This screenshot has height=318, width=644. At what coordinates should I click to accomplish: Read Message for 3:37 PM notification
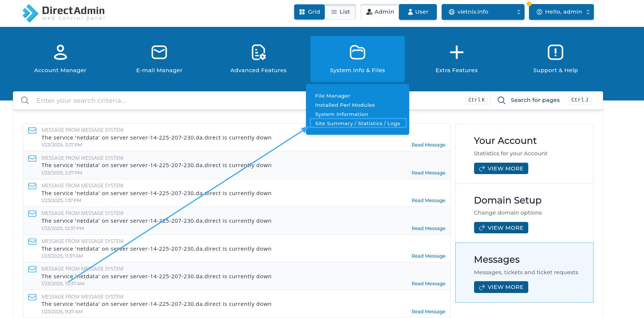[428, 145]
